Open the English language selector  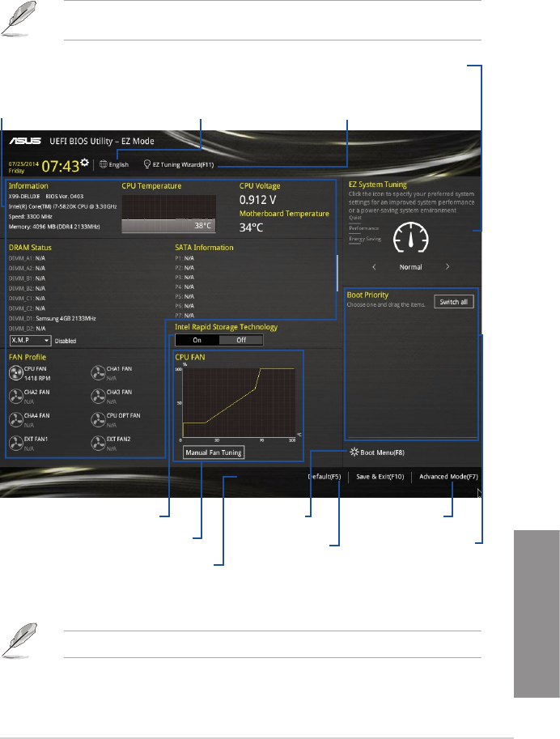tap(114, 164)
